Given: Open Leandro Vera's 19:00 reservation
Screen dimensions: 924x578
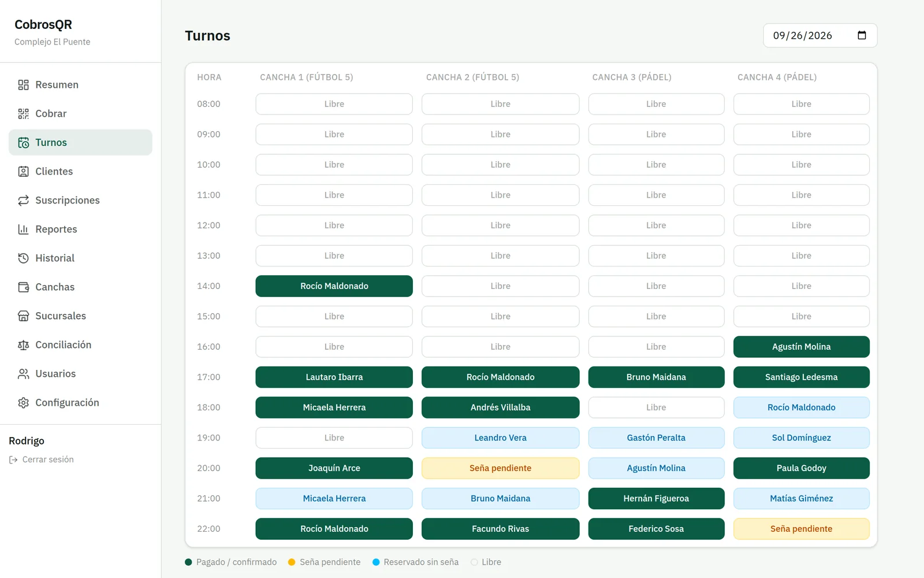Looking at the screenshot, I should coord(501,438).
